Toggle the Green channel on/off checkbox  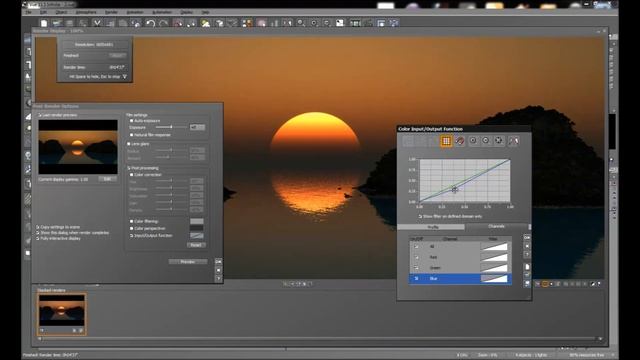pos(416,268)
